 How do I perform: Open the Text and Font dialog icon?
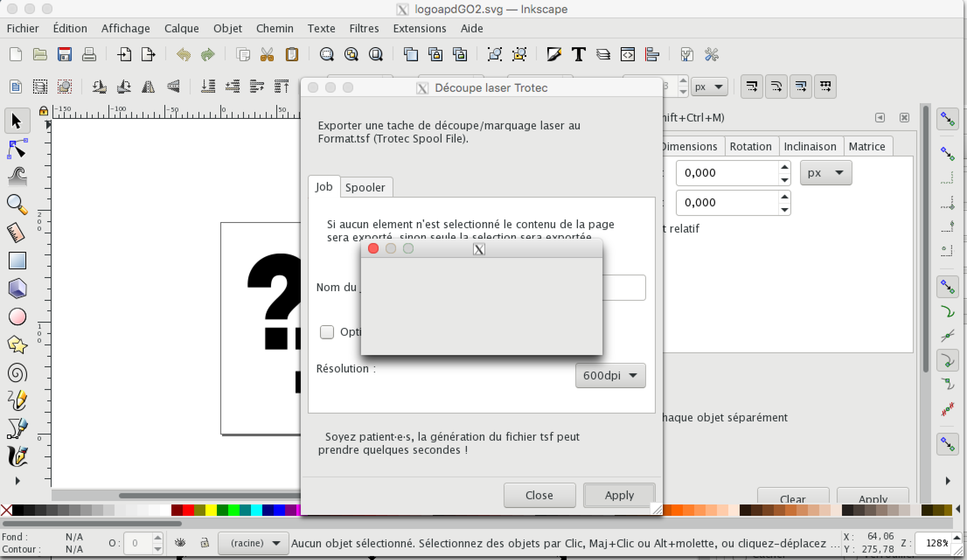click(x=579, y=55)
